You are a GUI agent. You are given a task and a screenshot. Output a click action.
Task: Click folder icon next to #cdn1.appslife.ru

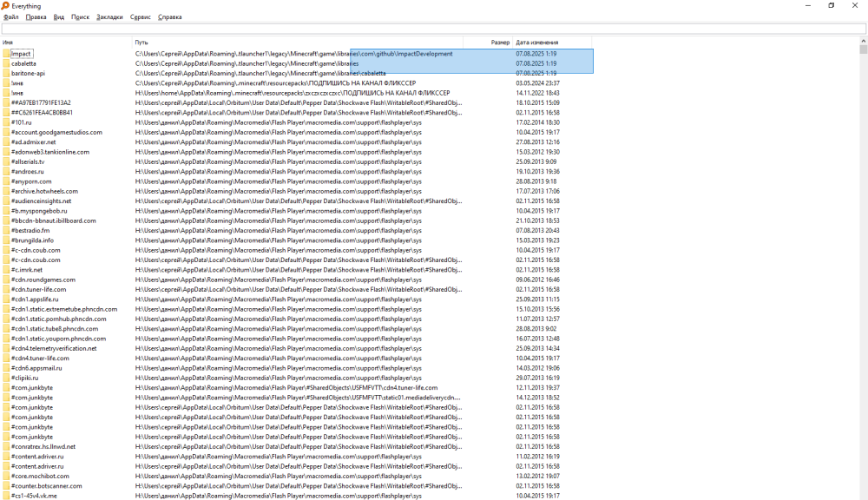(6, 299)
